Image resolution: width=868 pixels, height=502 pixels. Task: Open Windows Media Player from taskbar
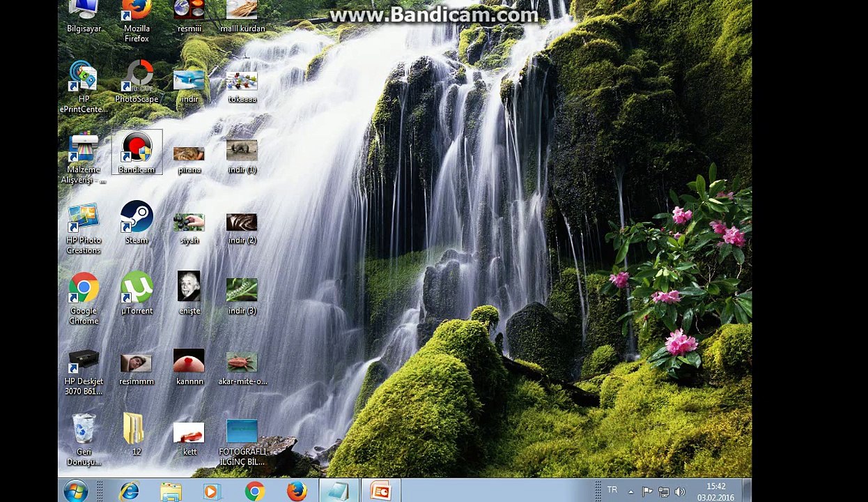click(x=211, y=491)
